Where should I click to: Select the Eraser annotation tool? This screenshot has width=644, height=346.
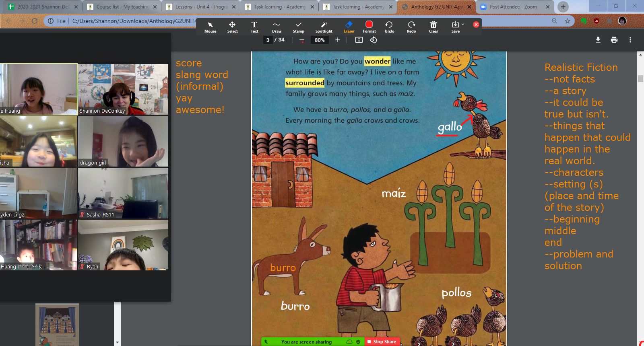click(349, 27)
